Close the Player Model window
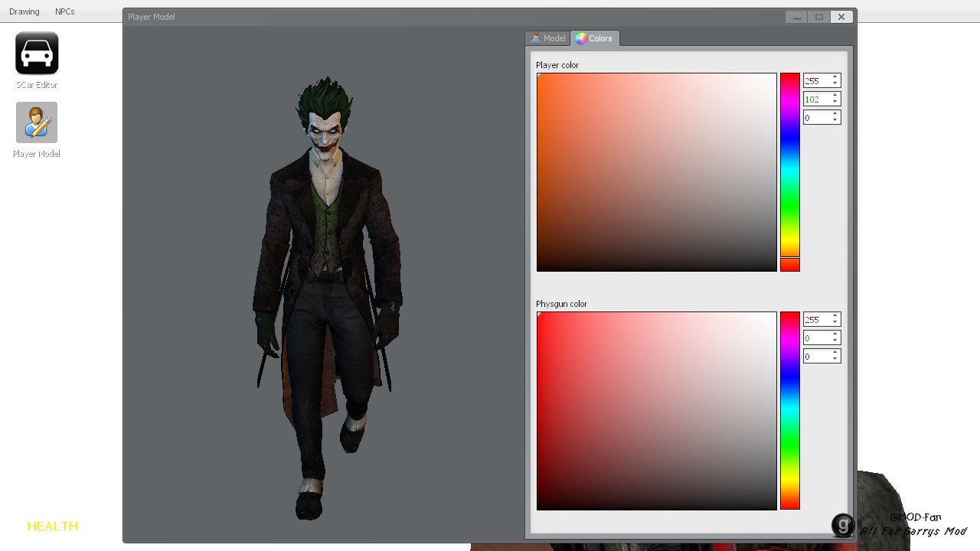Image resolution: width=980 pixels, height=551 pixels. [841, 17]
